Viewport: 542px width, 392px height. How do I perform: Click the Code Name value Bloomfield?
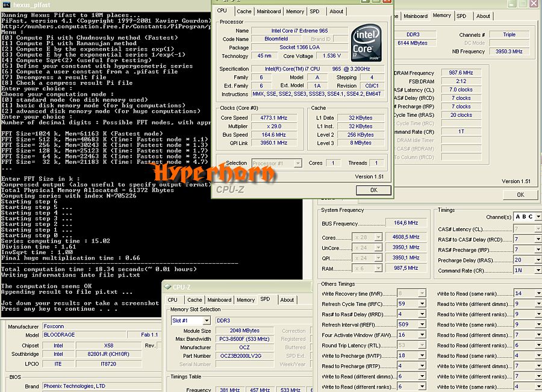click(276, 39)
